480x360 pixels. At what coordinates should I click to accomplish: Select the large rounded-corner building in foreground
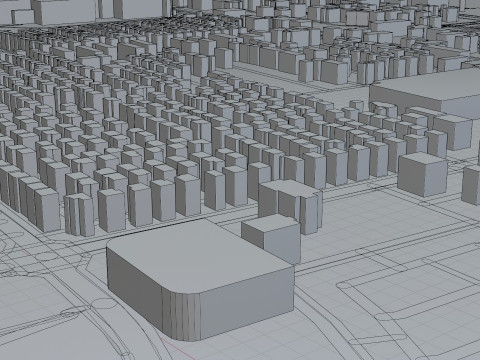[200, 280]
